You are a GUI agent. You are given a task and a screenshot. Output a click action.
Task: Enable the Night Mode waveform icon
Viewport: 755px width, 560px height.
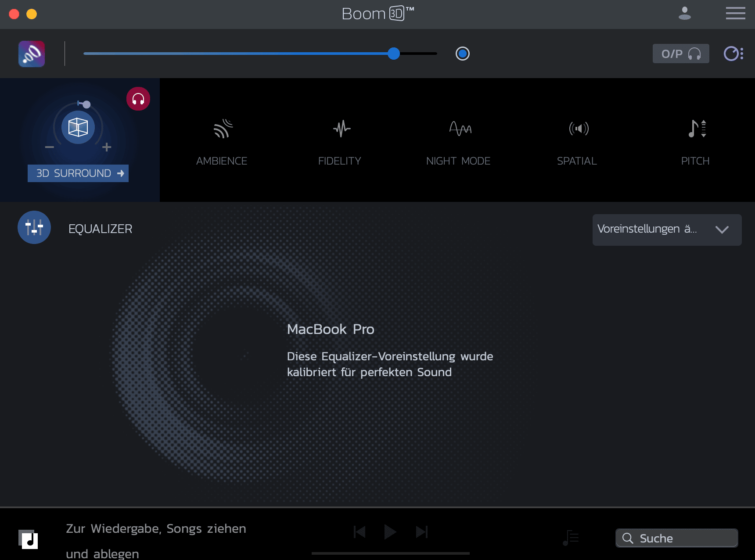[460, 129]
